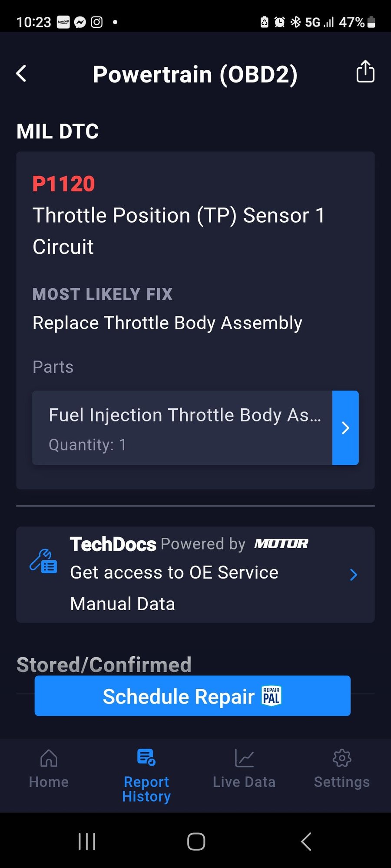Expand TechDocs OE Service Manual chevron
Viewport: 391px width, 868px height.
point(354,575)
